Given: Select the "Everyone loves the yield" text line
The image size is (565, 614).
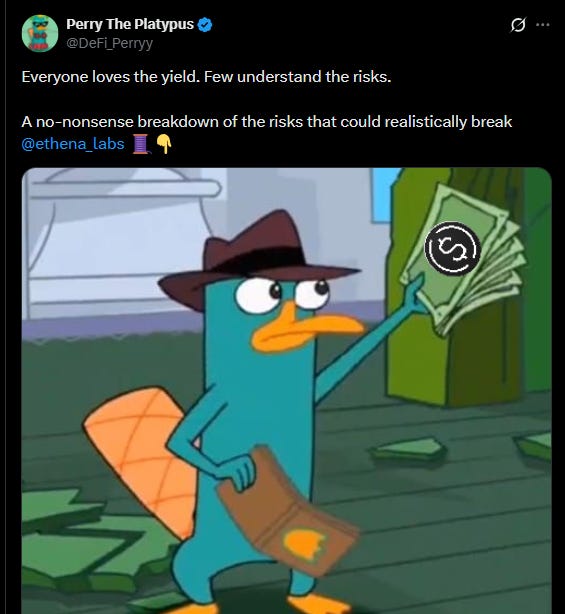Looking at the screenshot, I should tap(206, 77).
